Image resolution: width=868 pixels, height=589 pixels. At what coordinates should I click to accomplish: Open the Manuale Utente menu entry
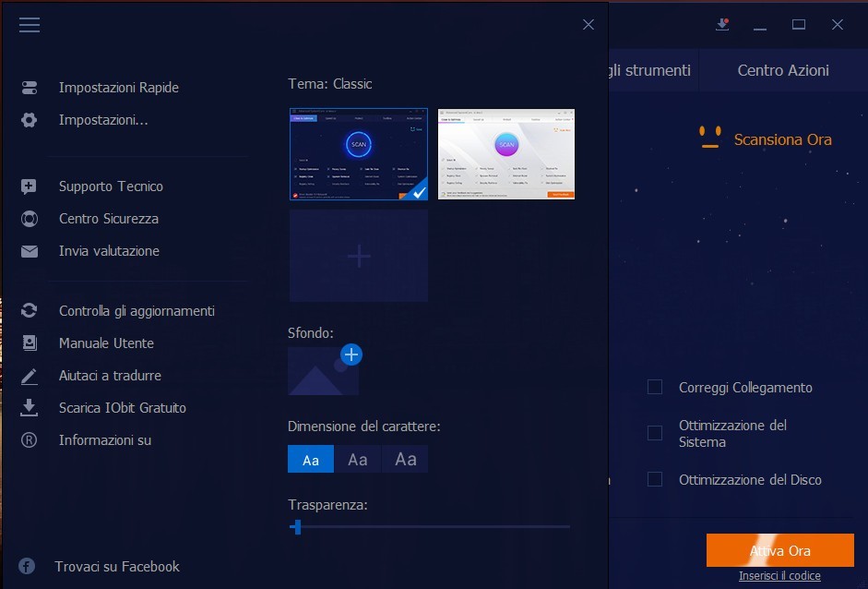(106, 343)
